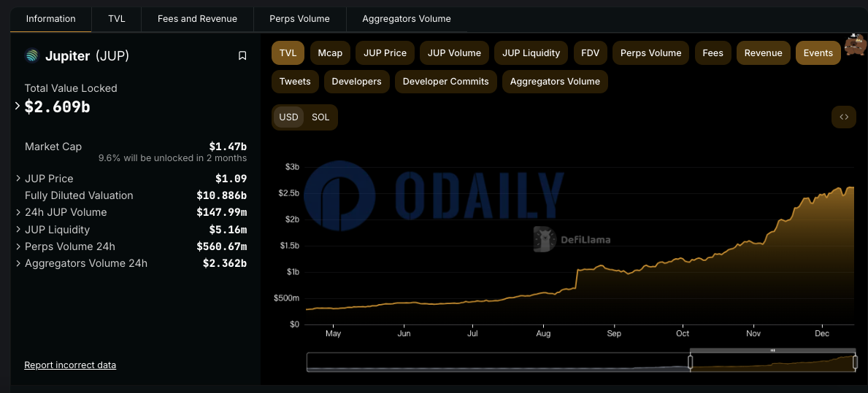Expand the JUP Liquidity row
Viewport: 868px width, 393px height.
coord(18,230)
